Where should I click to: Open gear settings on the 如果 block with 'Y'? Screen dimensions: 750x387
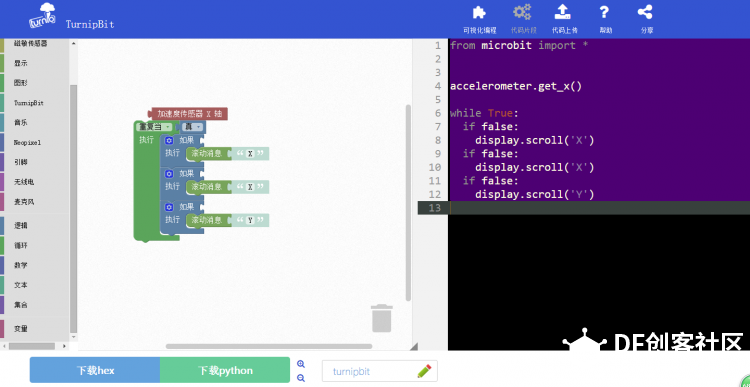[169, 207]
